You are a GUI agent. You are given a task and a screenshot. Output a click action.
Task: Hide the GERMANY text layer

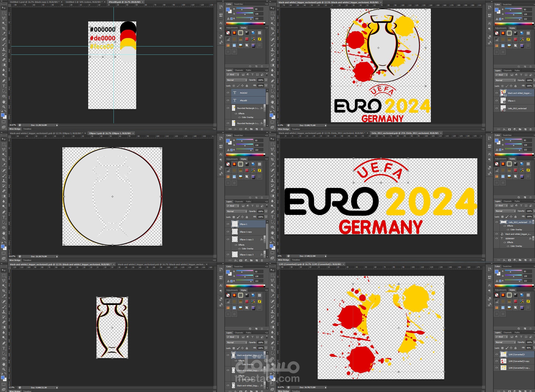coord(497,238)
